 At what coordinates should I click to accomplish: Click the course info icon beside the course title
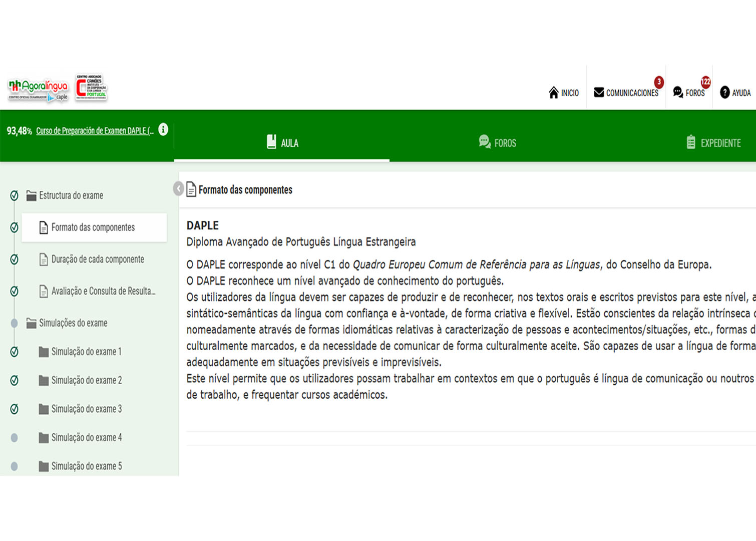point(163,130)
